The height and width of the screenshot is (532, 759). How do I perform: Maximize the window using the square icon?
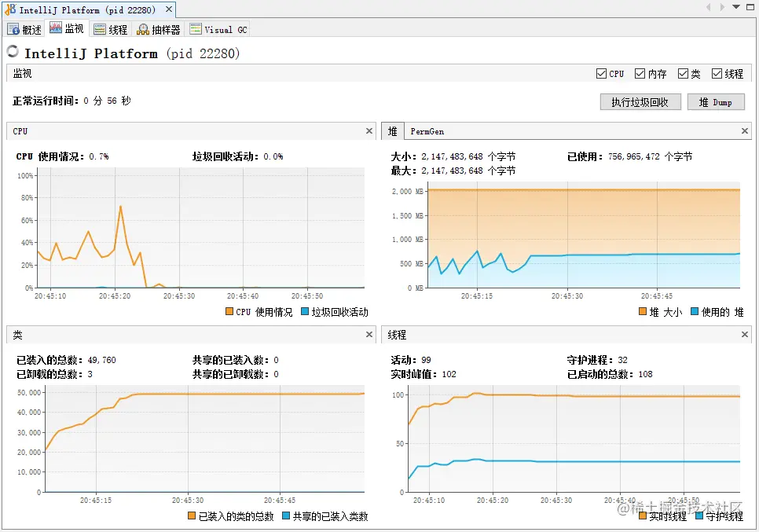tap(750, 7)
